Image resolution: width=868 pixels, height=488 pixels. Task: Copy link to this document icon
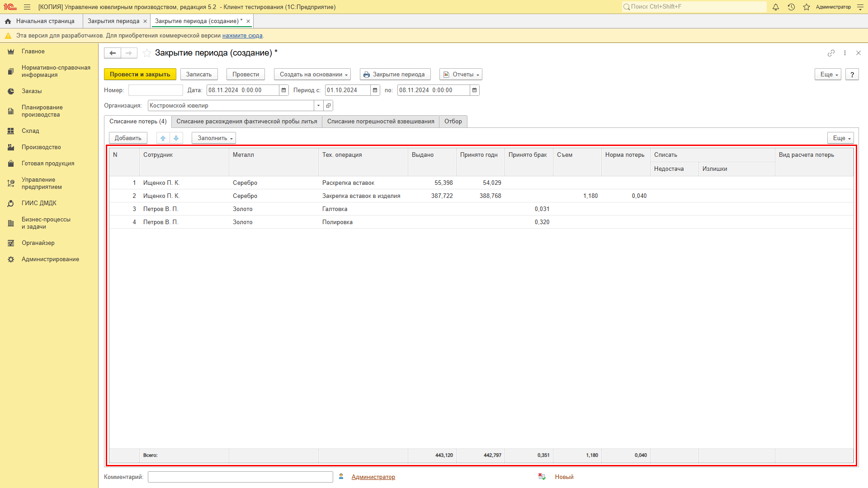(831, 53)
